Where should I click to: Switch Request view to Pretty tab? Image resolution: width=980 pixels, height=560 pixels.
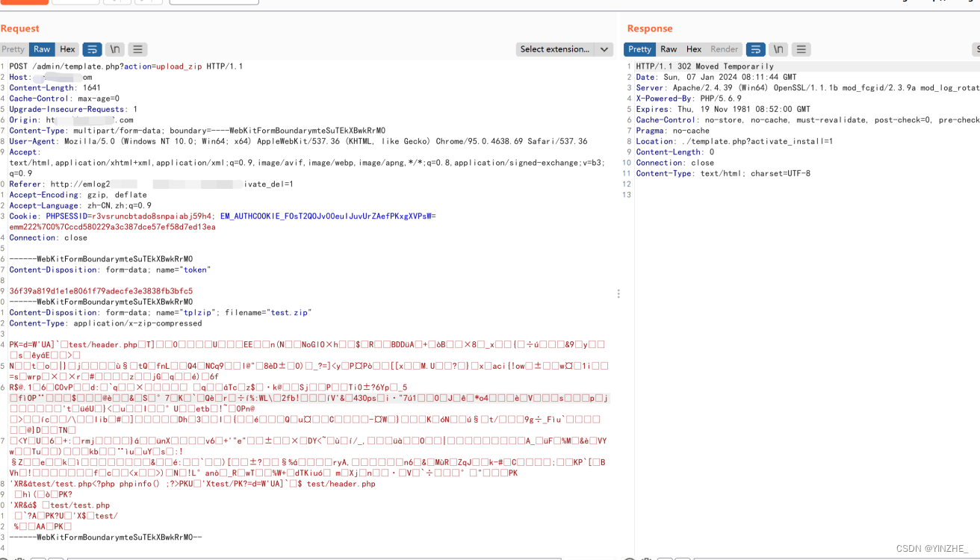click(x=13, y=49)
